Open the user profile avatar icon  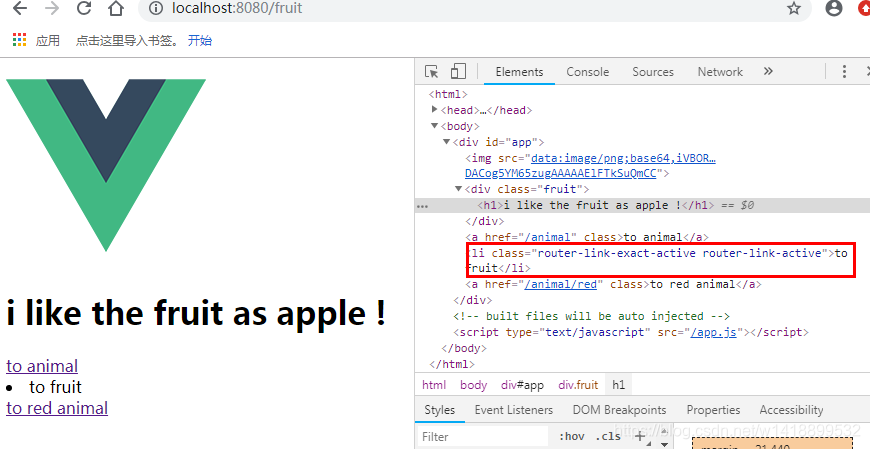point(833,8)
